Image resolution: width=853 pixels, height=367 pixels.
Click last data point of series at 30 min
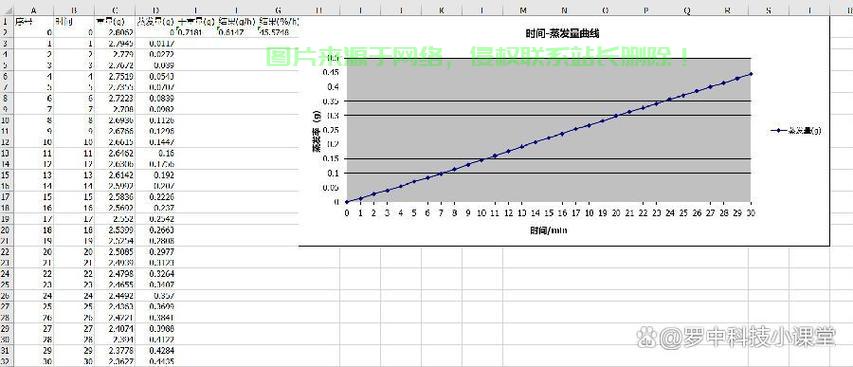point(751,73)
